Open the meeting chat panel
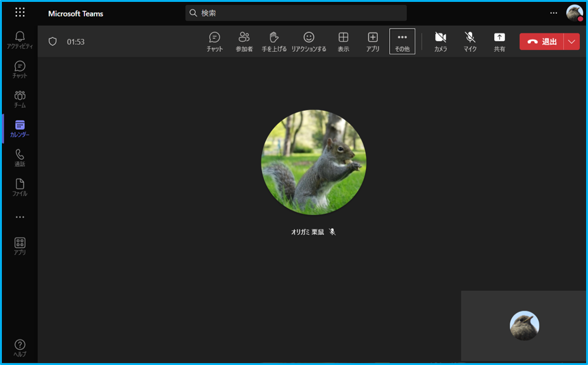 coord(215,41)
